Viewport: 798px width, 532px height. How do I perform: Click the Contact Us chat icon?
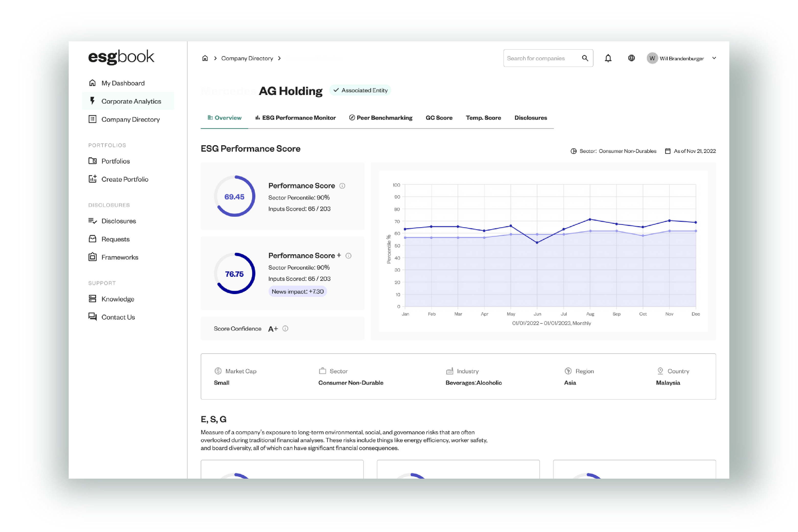click(92, 317)
